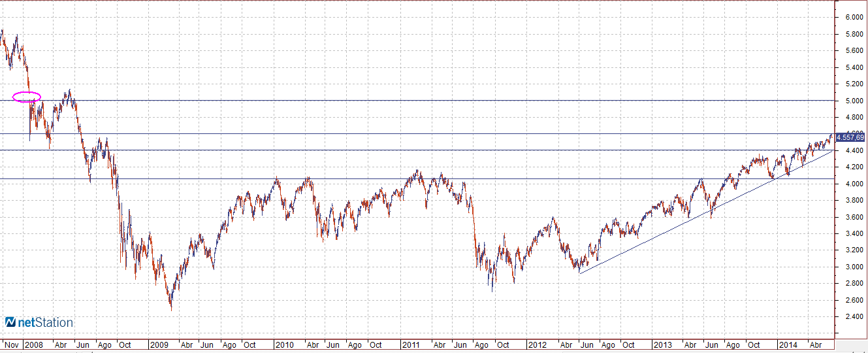Click the 4.400 price axis label

coord(854,150)
